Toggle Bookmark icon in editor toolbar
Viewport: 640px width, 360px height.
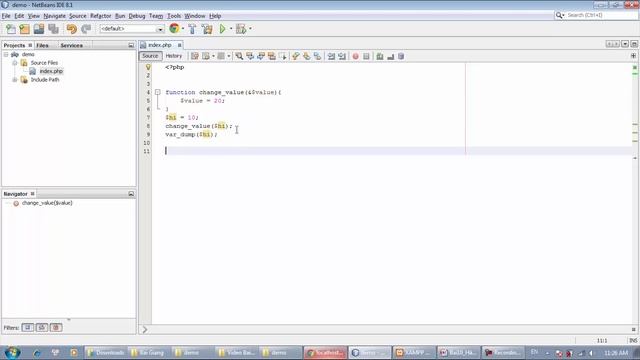point(317,56)
